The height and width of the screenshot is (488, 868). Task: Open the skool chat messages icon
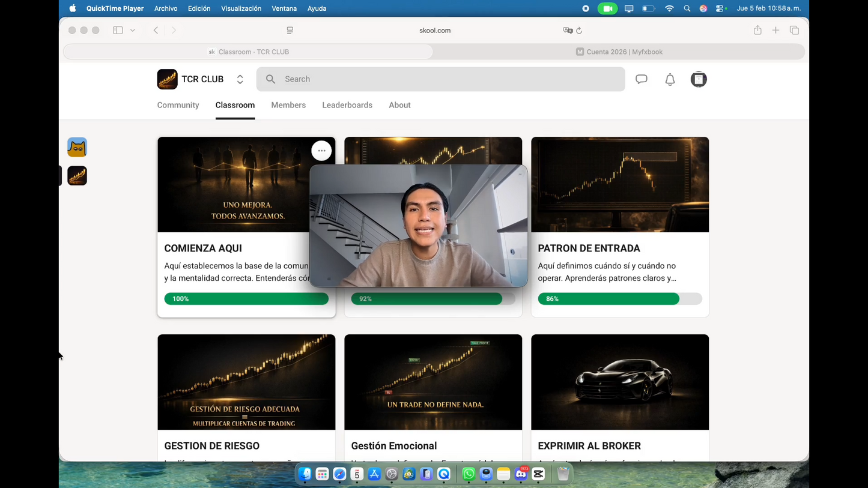pyautogui.click(x=642, y=79)
